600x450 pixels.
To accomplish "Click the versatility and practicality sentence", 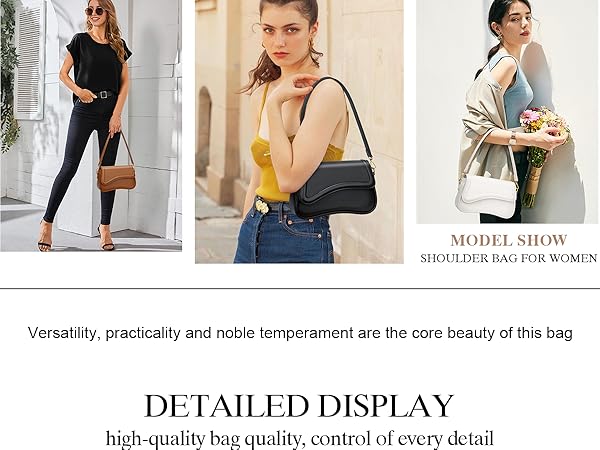I will point(300,333).
